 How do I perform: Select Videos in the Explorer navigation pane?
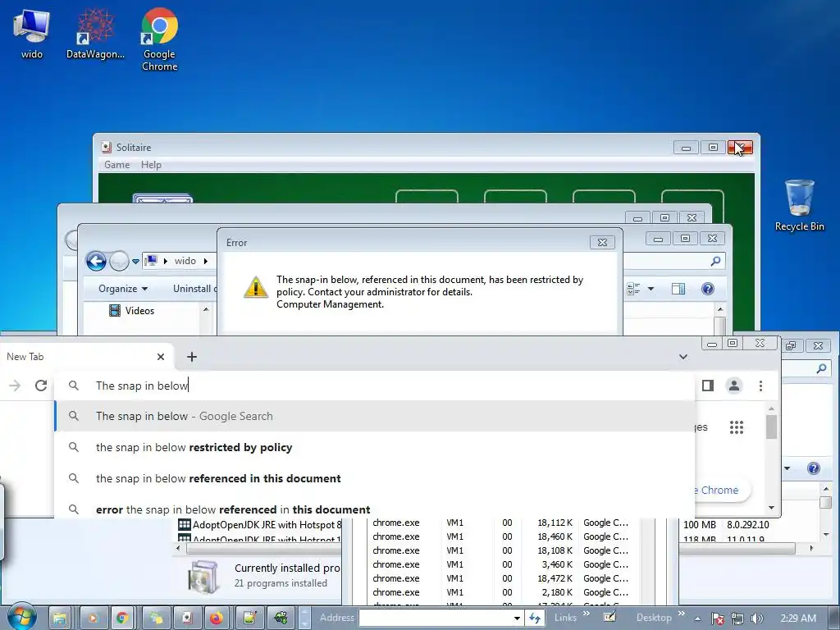132,311
